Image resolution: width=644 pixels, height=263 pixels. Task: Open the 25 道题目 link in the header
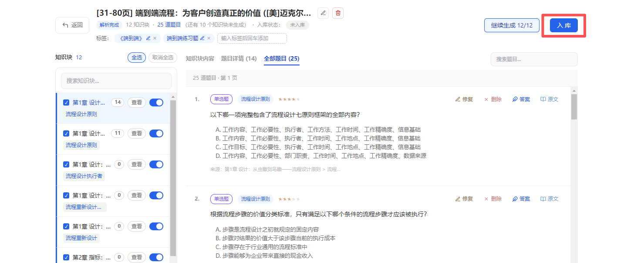tap(169, 25)
